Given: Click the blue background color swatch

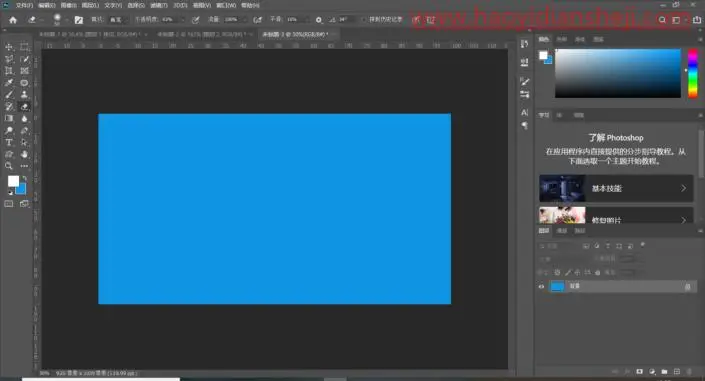Looking at the screenshot, I should [21, 189].
